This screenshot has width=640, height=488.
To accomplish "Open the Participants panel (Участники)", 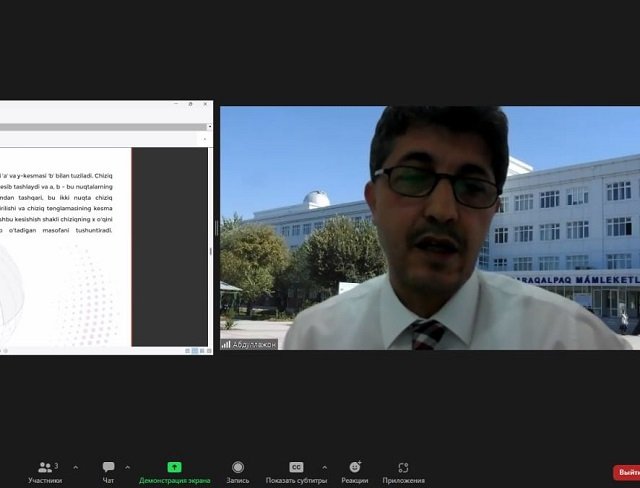I will tap(45, 471).
